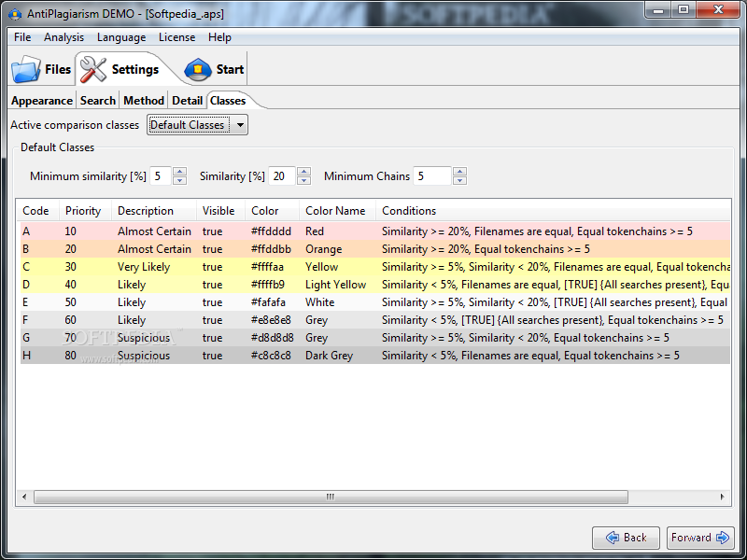
Task: Switch to the Method tab
Action: point(144,101)
